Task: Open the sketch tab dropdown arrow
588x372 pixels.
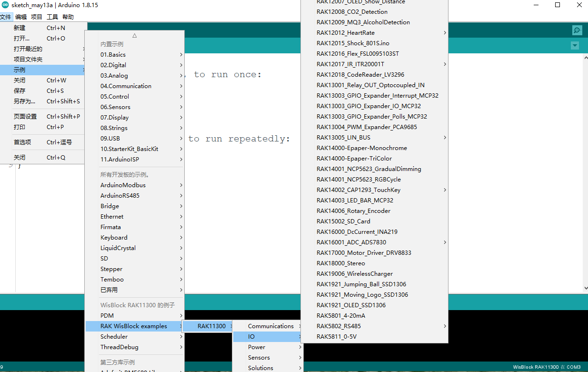Action: click(x=575, y=46)
